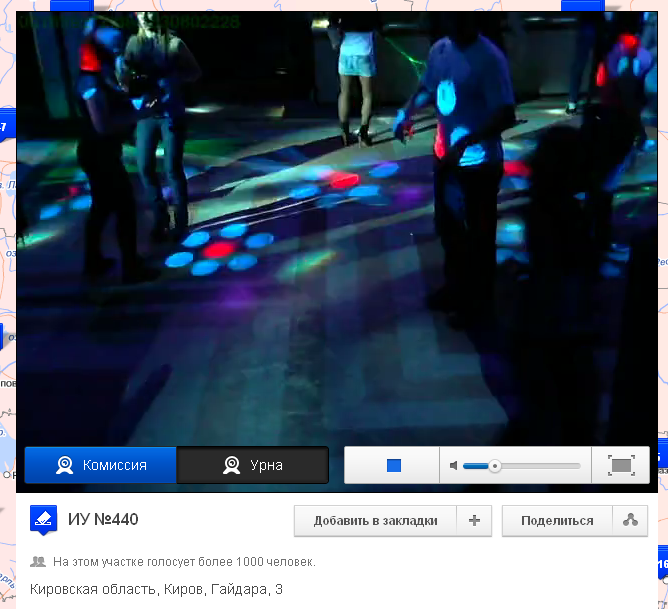Click the webcam icon on Комиссия
Image resolution: width=668 pixels, height=609 pixels.
click(x=65, y=465)
